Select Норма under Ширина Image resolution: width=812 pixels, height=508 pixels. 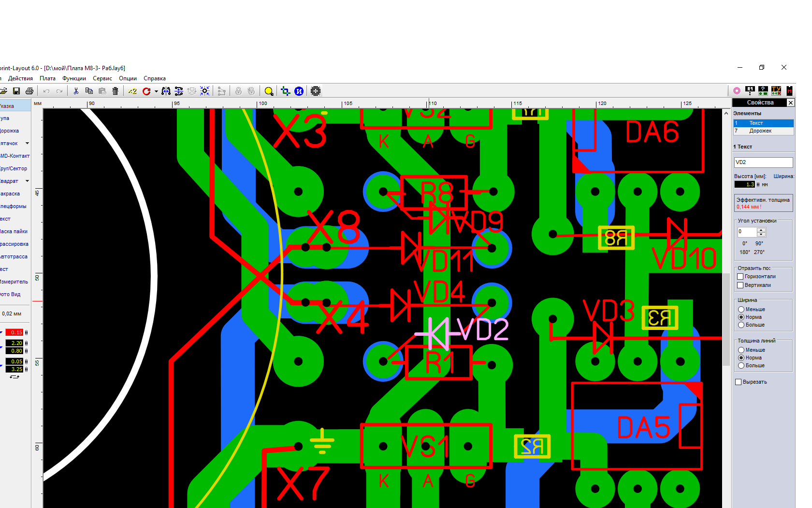(x=741, y=317)
